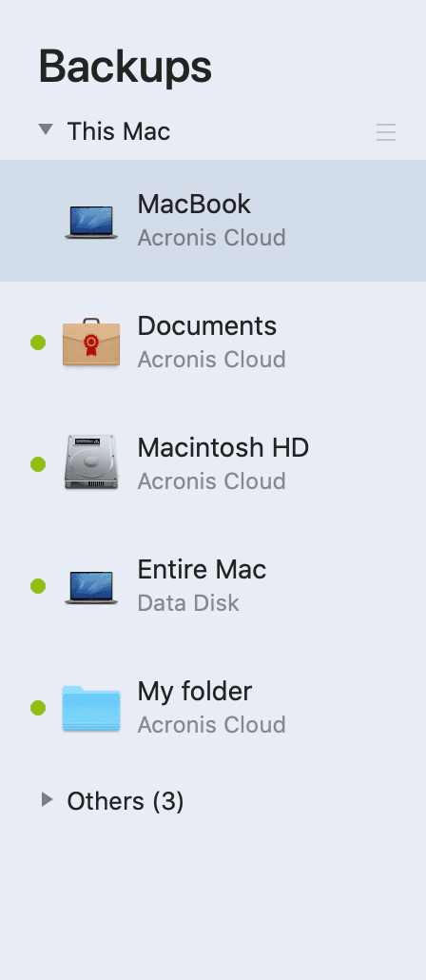Viewport: 426px width, 980px height.
Task: Click the My folder blue folder icon
Action: (91, 708)
